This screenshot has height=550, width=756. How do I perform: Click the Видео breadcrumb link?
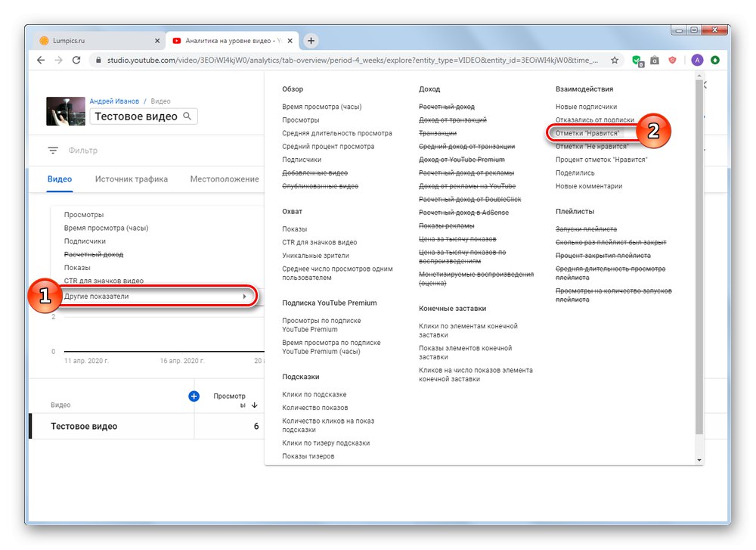pyautogui.click(x=160, y=101)
